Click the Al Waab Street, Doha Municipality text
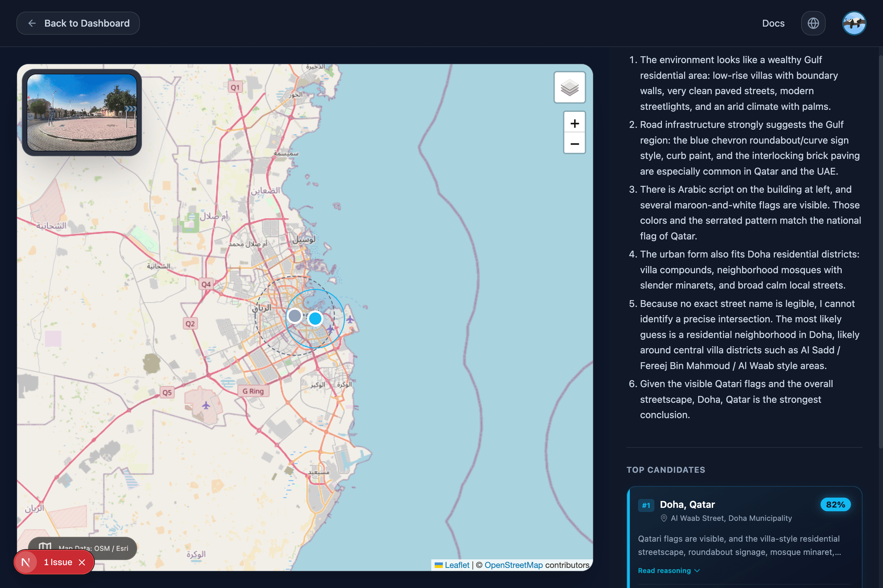Viewport: 883px width, 588px height. coord(731,518)
